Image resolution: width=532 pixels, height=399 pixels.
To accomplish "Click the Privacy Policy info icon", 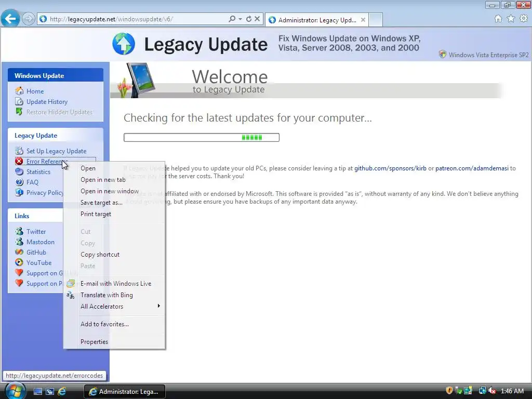I will point(19,192).
